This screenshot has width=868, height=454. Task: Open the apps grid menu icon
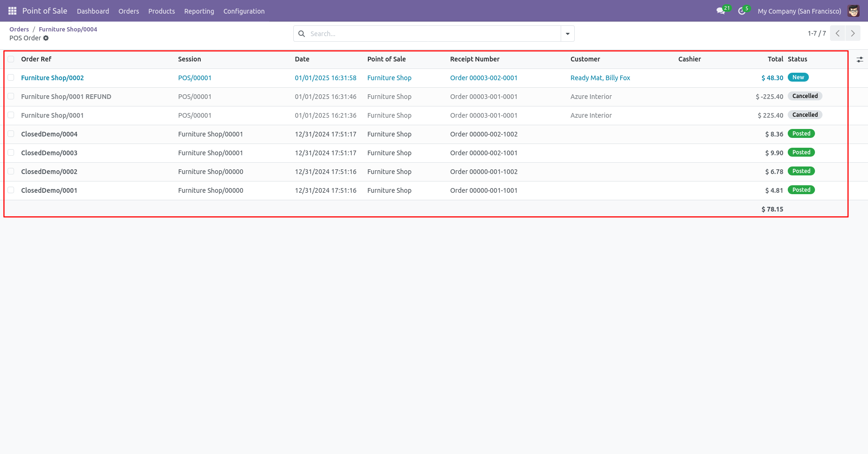point(12,11)
